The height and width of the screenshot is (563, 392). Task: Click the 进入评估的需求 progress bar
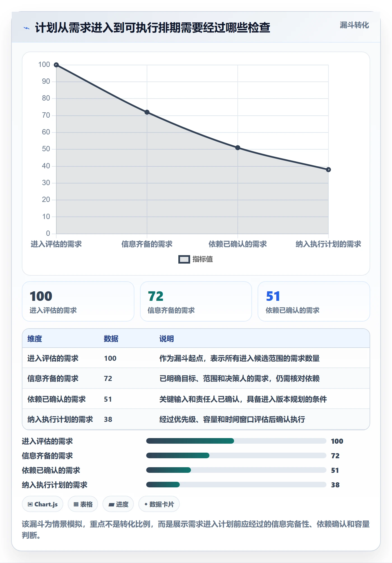point(236,441)
